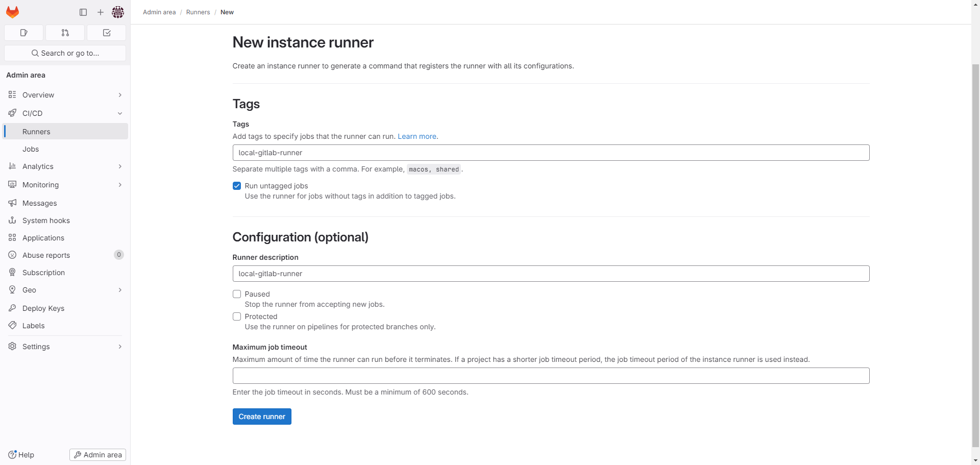Toggle the sidebar layout icon
Viewport: 980px width, 465px height.
(x=83, y=12)
